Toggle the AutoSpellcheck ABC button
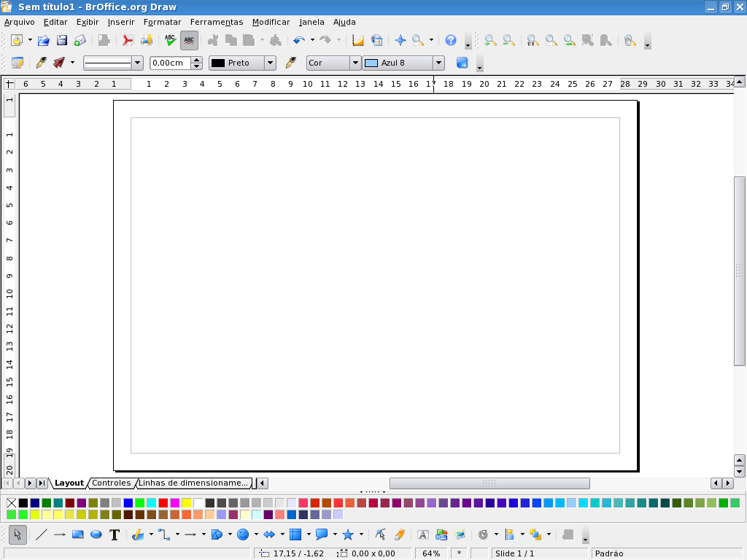This screenshot has width=747, height=560. 189,41
